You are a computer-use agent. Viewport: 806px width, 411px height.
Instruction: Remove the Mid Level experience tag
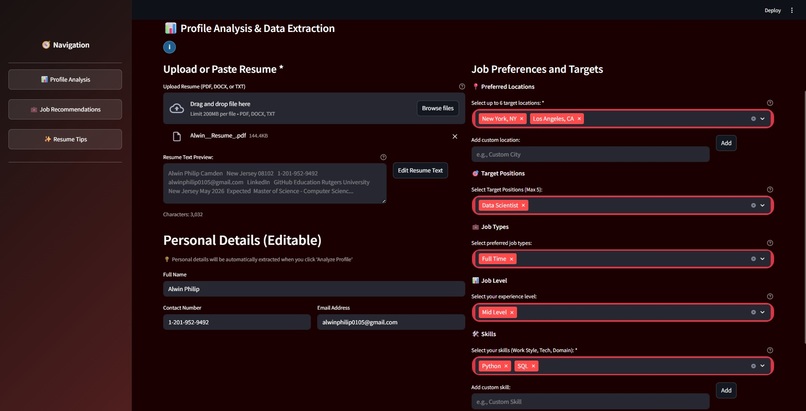(x=511, y=312)
